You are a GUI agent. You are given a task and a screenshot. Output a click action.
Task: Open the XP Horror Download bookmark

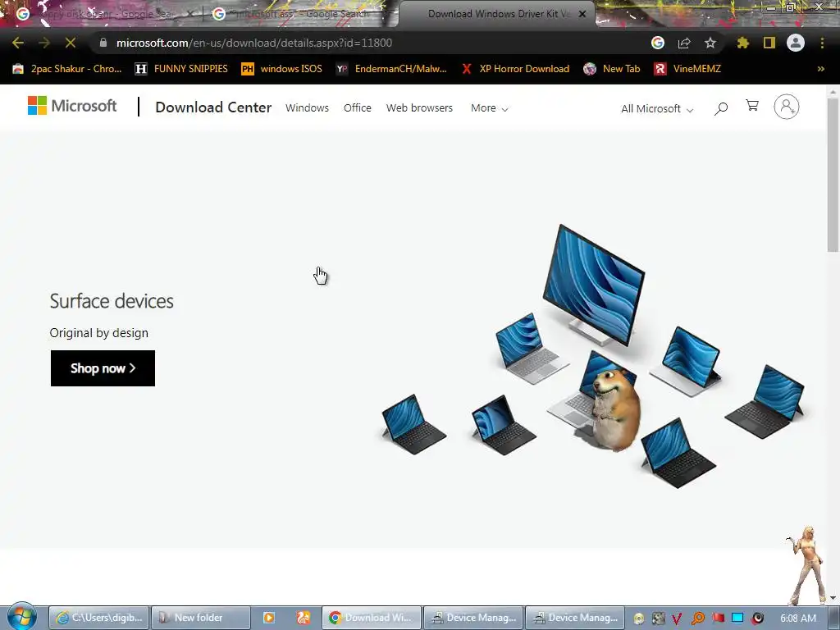coord(516,69)
